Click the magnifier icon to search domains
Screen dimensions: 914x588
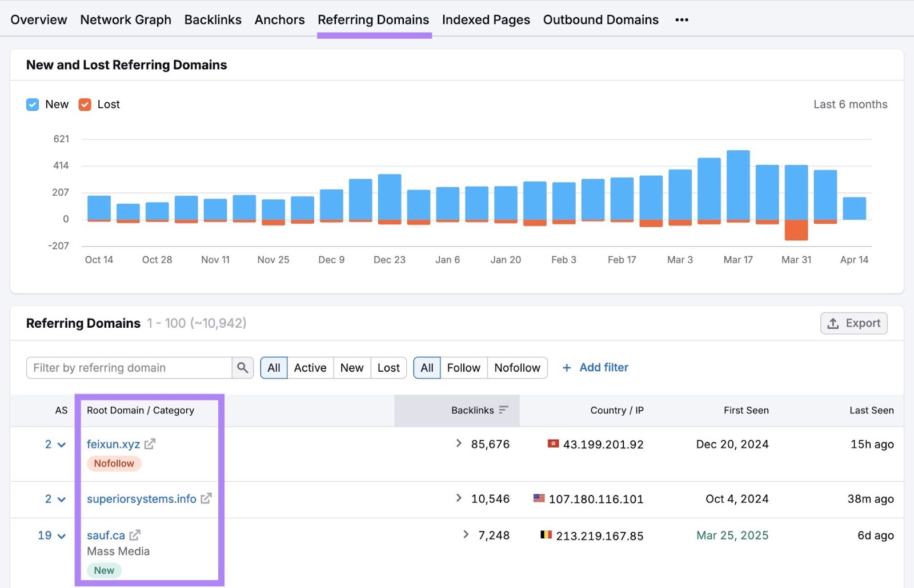pos(242,368)
